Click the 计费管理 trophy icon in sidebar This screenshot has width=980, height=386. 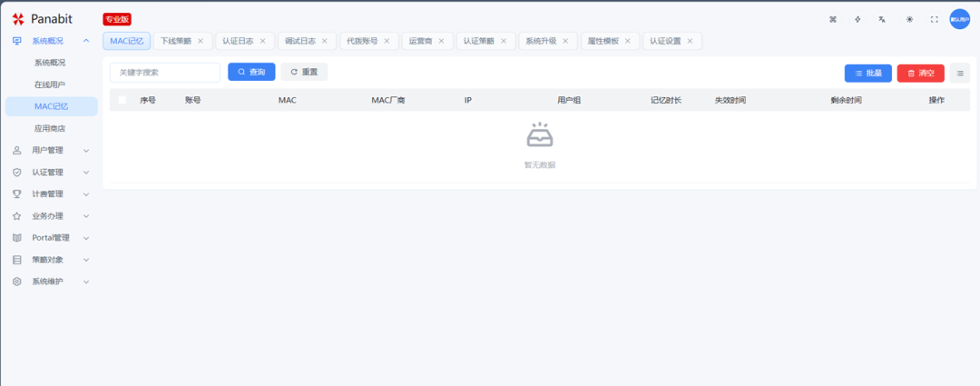17,194
